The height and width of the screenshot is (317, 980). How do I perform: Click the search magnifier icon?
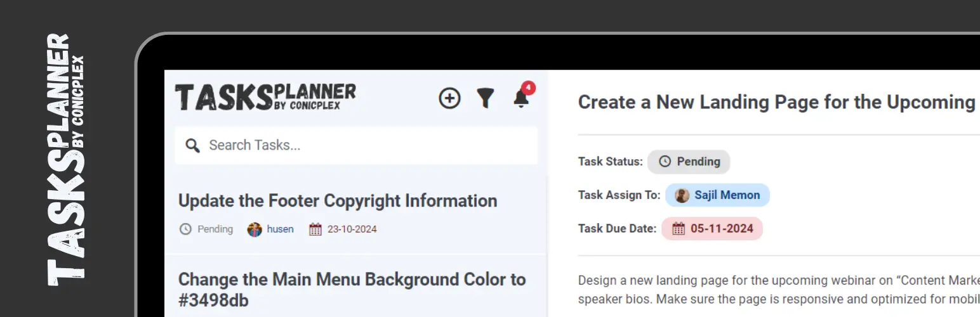[192, 145]
